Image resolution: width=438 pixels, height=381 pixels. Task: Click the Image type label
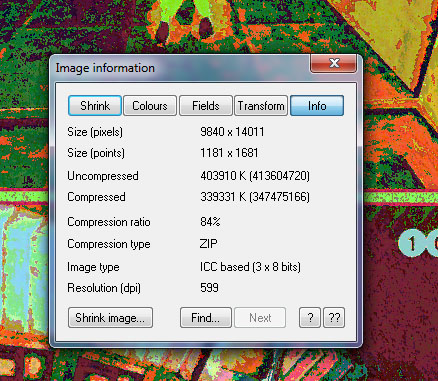[93, 267]
